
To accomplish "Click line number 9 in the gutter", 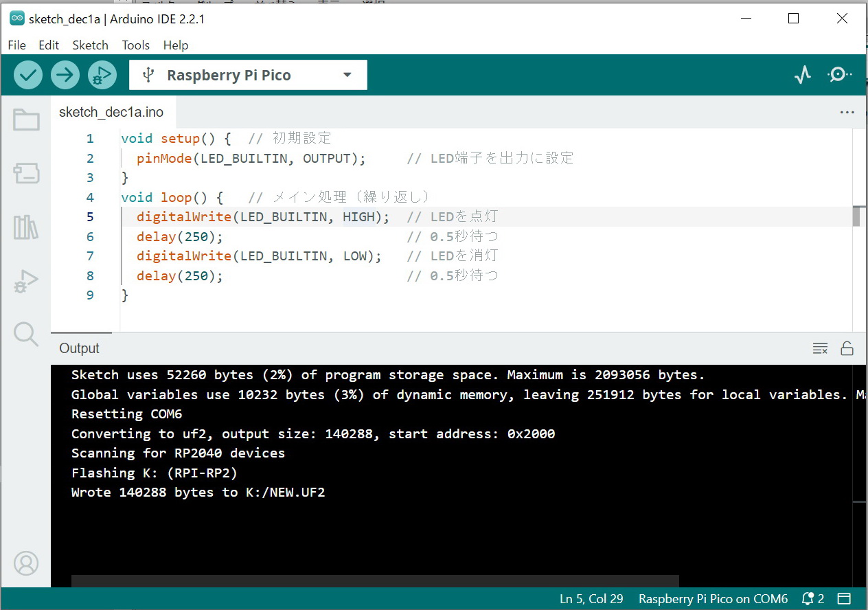I will pos(90,295).
